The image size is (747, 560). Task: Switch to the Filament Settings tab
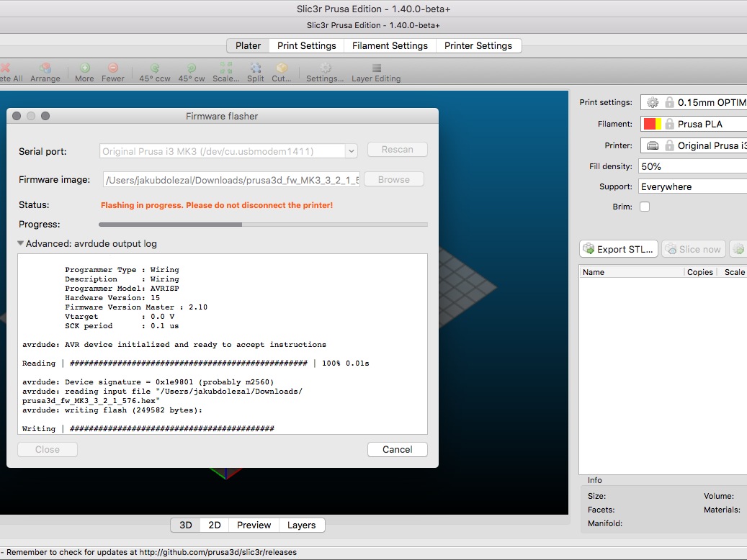[390, 46]
